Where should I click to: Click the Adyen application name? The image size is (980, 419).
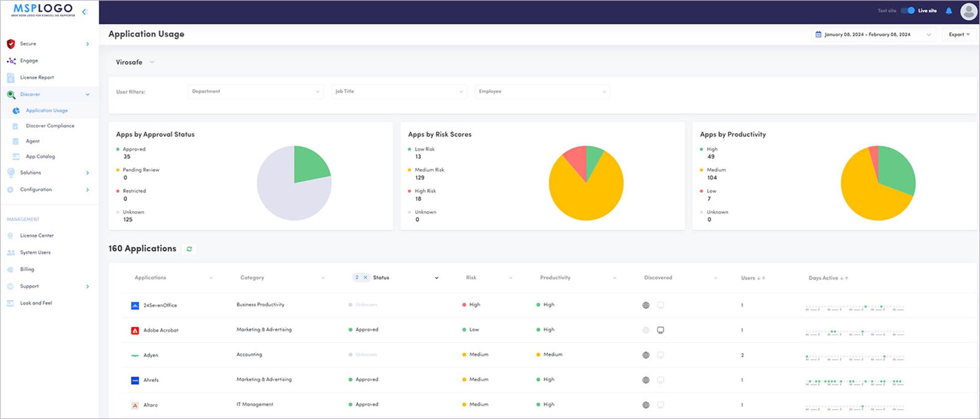[x=151, y=356]
